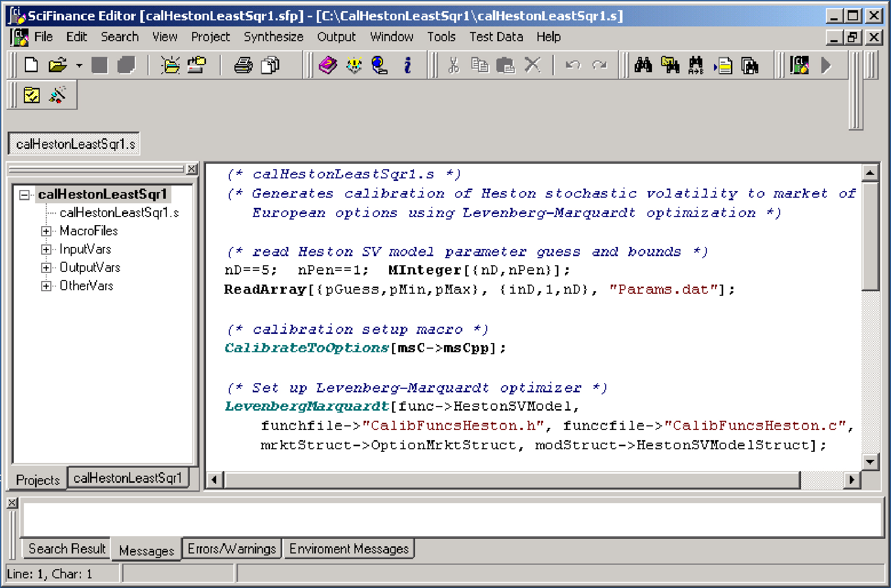The width and height of the screenshot is (891, 588).
Task: Click the Open folder toolbar icon
Action: point(57,65)
